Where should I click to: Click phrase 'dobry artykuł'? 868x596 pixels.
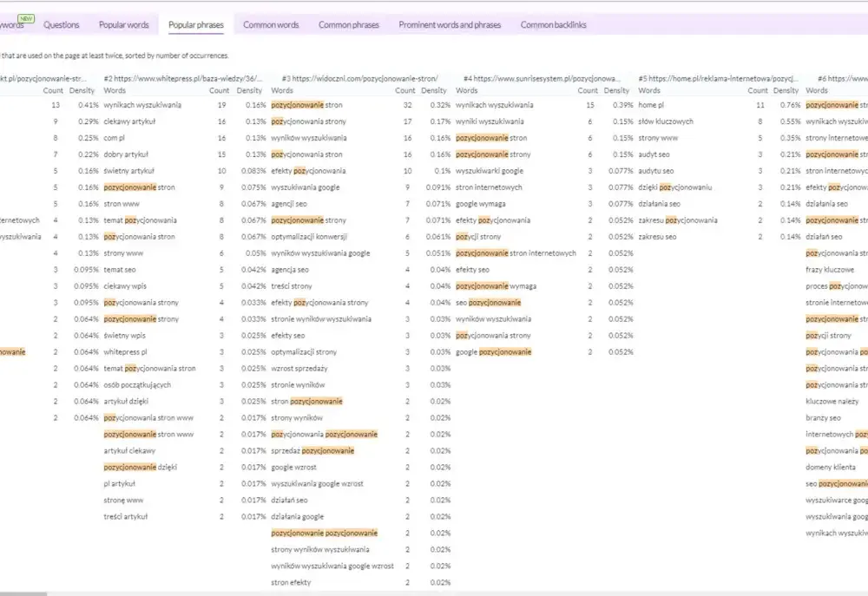[126, 154]
